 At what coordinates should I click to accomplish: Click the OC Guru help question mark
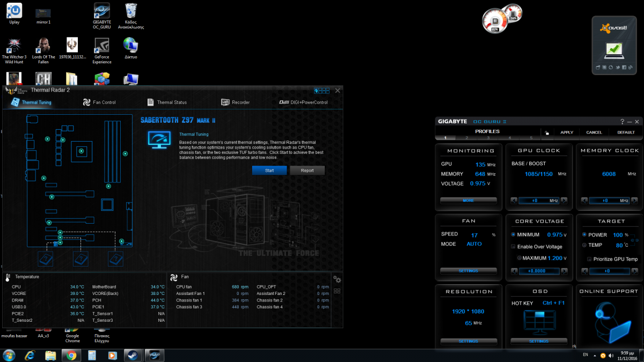[x=622, y=122]
